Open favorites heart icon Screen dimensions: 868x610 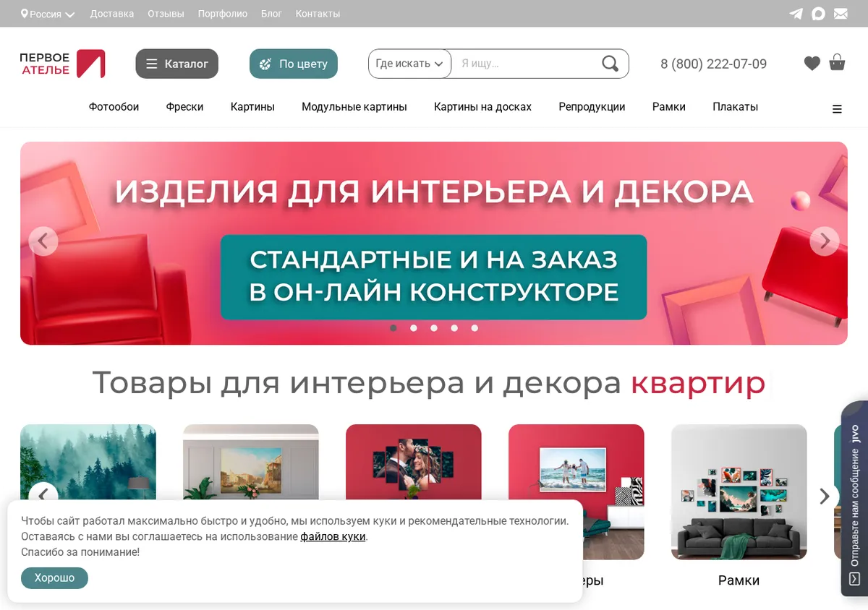coord(812,64)
